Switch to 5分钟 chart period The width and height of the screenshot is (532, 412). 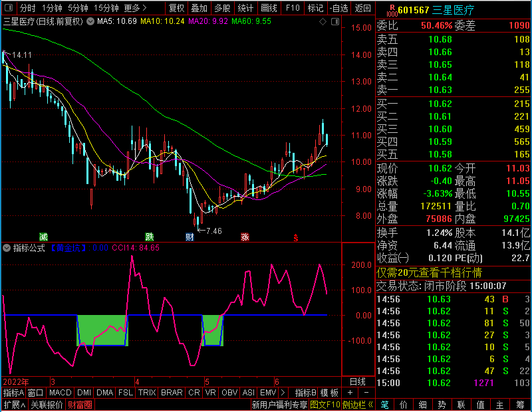(x=78, y=8)
